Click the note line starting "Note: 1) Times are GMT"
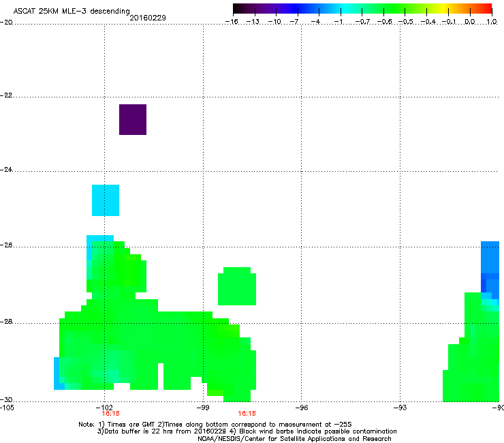 point(215,425)
